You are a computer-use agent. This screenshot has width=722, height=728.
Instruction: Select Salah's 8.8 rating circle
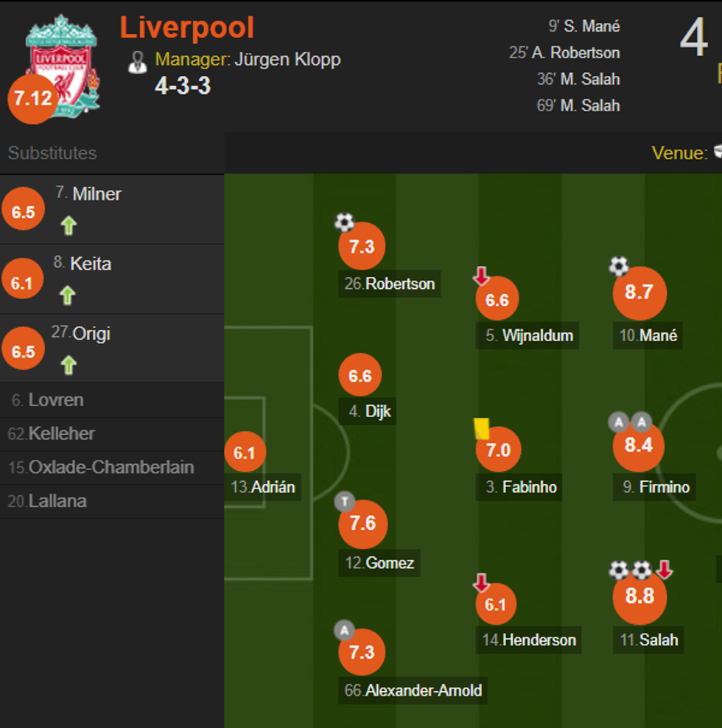click(639, 596)
